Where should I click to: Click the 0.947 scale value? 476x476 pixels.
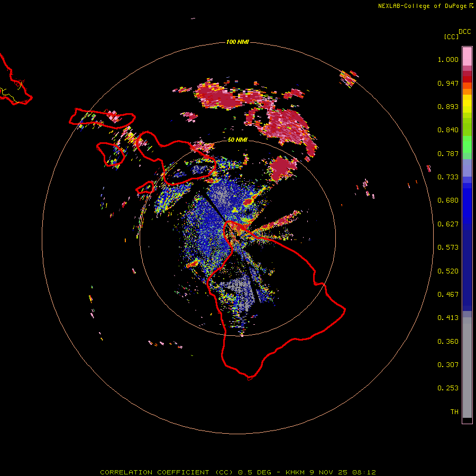[448, 83]
